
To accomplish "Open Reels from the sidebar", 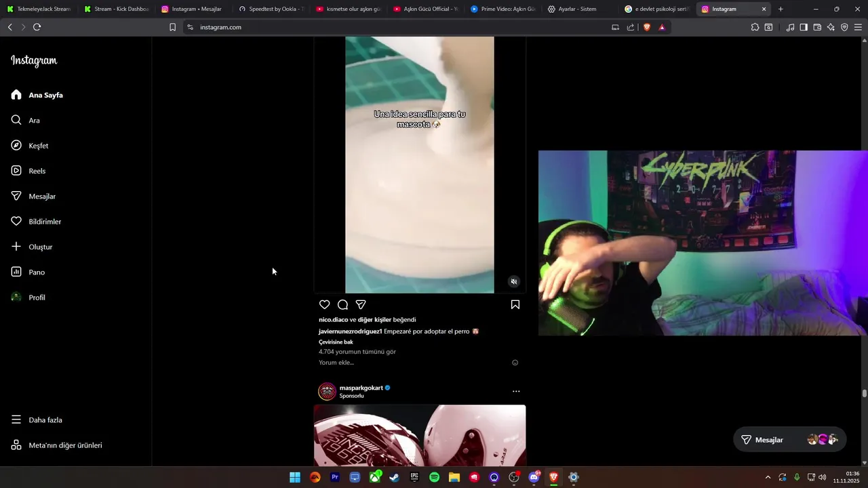I will click(x=28, y=171).
